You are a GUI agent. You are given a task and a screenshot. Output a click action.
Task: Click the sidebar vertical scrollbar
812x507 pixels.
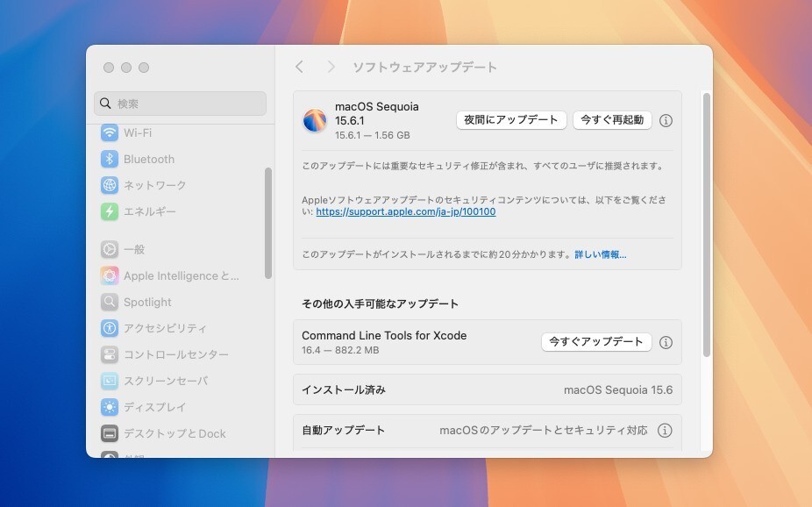tap(268, 223)
